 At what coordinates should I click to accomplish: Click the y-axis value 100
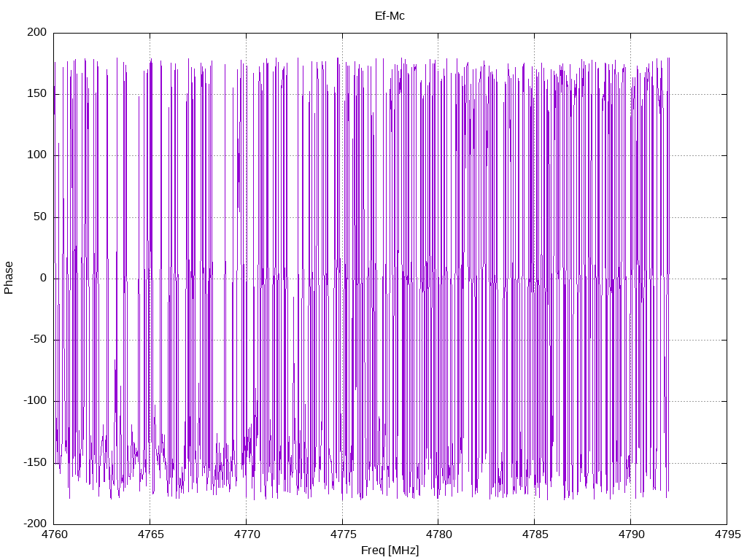37,155
